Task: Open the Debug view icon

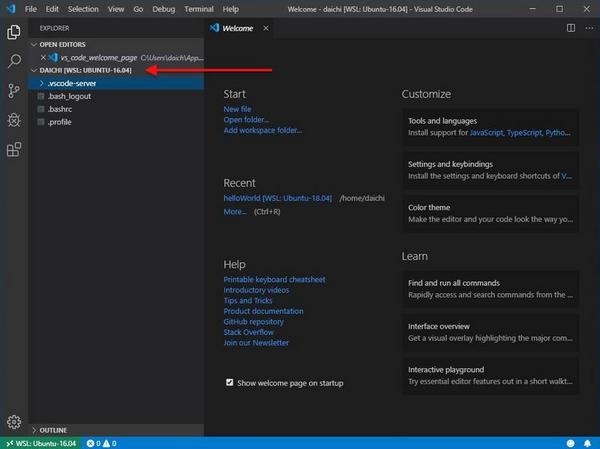Action: [x=14, y=120]
